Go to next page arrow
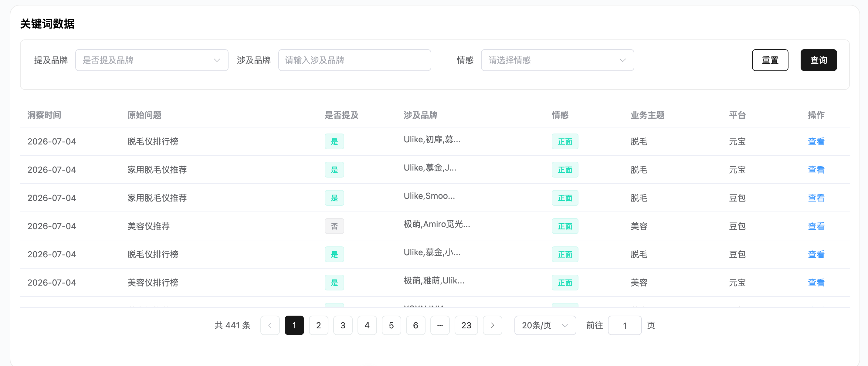The width and height of the screenshot is (868, 366). 492,325
